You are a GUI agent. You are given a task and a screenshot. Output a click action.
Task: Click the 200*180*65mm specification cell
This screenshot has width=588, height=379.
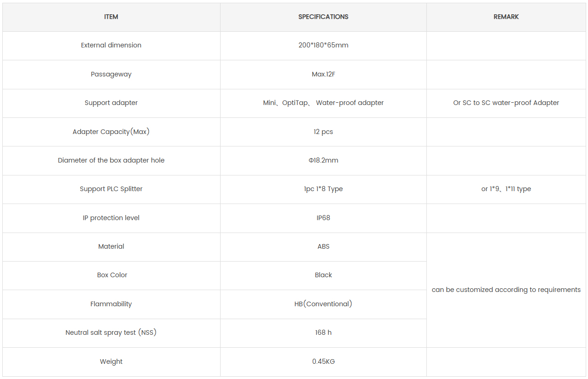pyautogui.click(x=323, y=45)
